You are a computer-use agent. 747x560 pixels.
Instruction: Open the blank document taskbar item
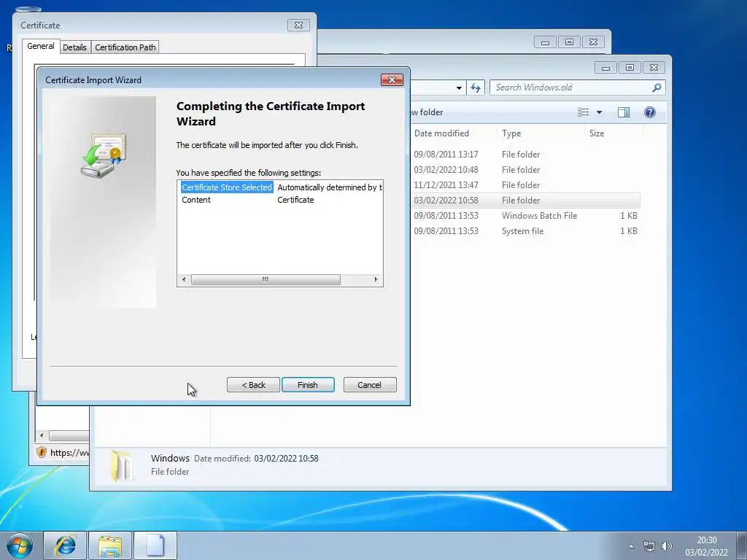[155, 545]
